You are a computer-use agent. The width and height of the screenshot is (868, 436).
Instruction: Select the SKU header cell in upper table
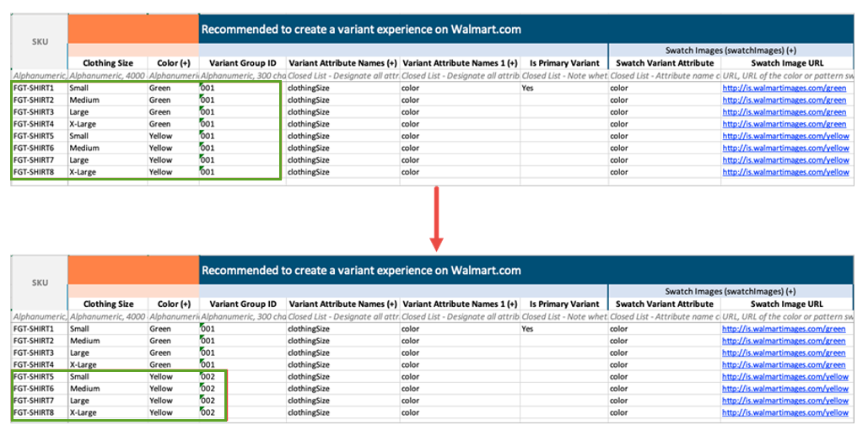point(40,41)
